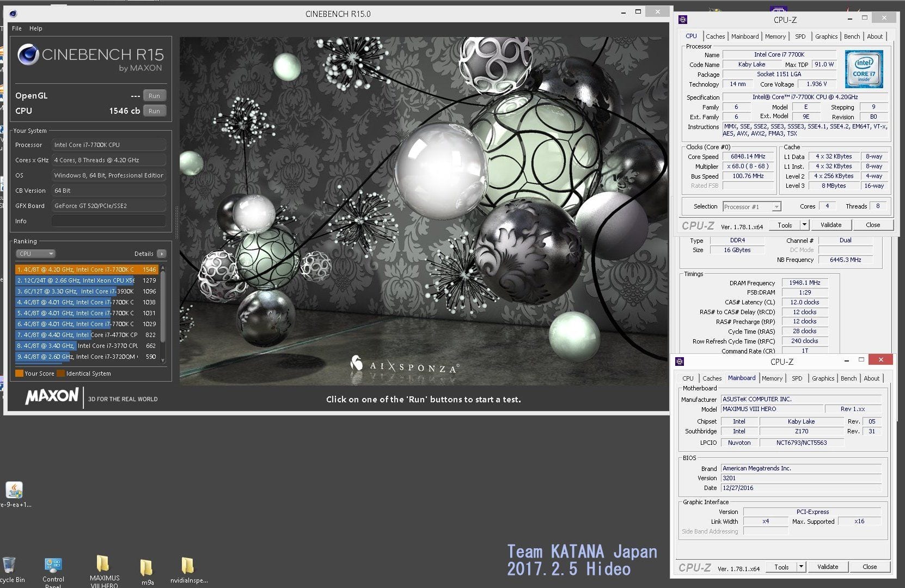Select Memory tab in bottom CPU-Z window
Viewport: 905px width, 588px height.
pyautogui.click(x=772, y=378)
